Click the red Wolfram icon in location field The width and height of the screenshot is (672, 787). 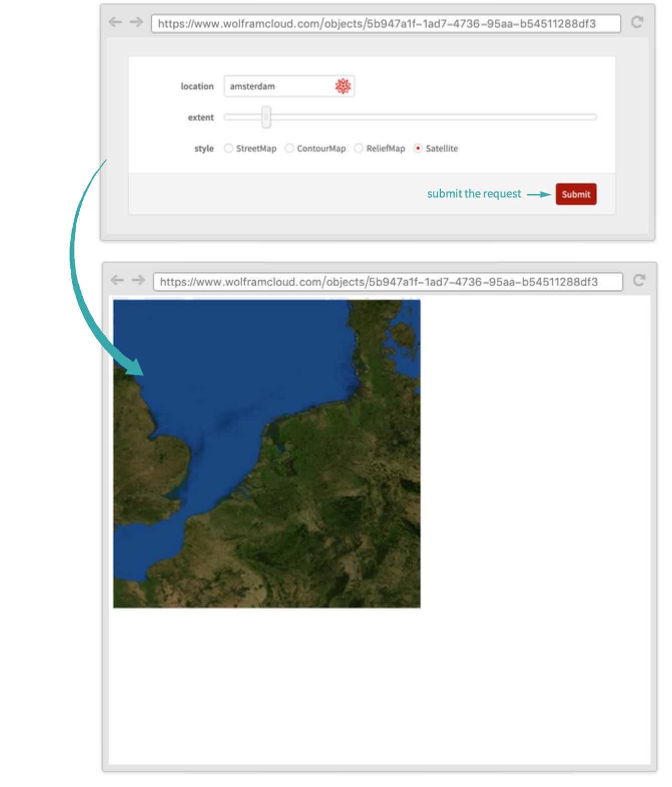343,86
